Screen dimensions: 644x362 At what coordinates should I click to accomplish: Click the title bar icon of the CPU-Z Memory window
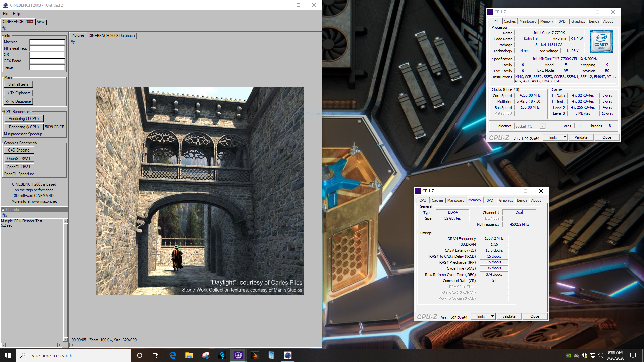click(x=418, y=191)
